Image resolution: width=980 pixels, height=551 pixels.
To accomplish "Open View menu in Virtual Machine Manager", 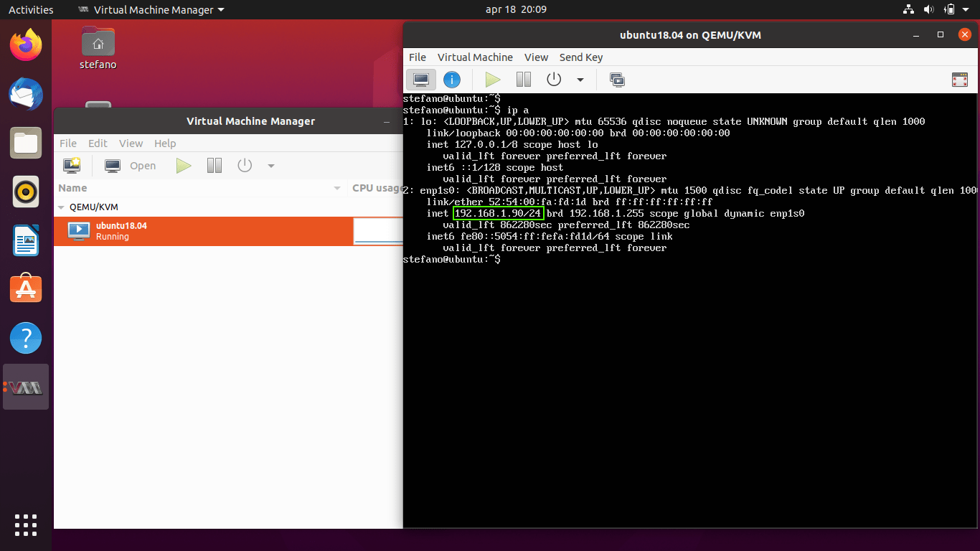I will tap(131, 143).
